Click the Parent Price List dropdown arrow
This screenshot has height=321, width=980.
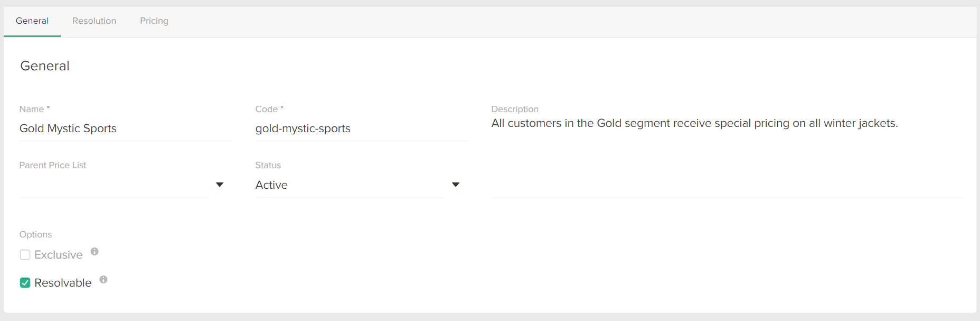pos(220,185)
